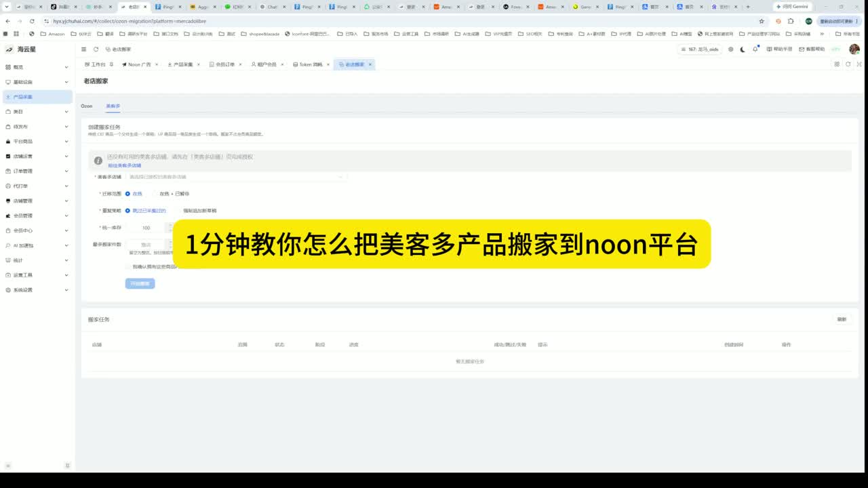
Task: Check the 我确认拥有这些商品 confirmation checkbox
Action: 128,266
